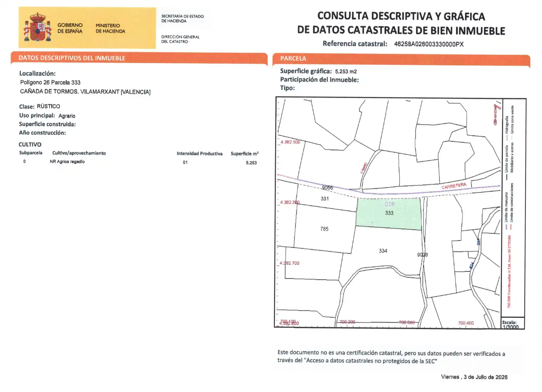Select productive intensity value '01'
This screenshot has height=392, width=542.
(185, 162)
